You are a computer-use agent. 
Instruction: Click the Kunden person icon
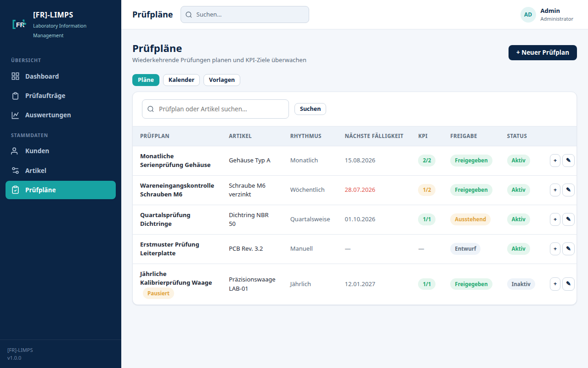(x=16, y=151)
